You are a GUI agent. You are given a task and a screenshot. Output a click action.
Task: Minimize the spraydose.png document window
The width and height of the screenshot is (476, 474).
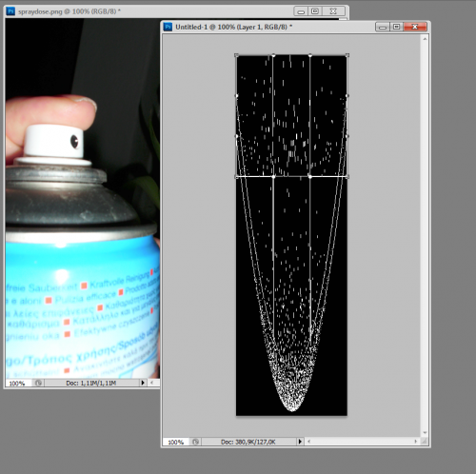click(301, 11)
